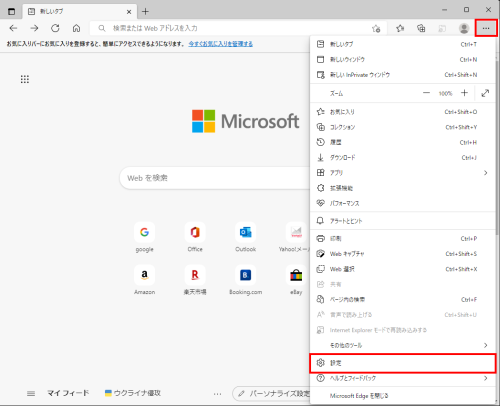Image resolution: width=500 pixels, height=406 pixels.
Task: Open a new InPrivate window
Action: 402,75
